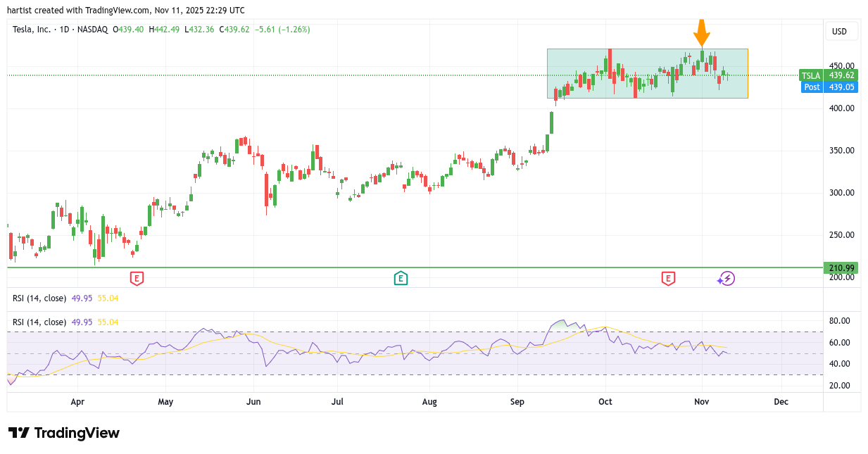Click the blue Post market price tag
Viewport: 868px width, 454px height.
[x=812, y=87]
